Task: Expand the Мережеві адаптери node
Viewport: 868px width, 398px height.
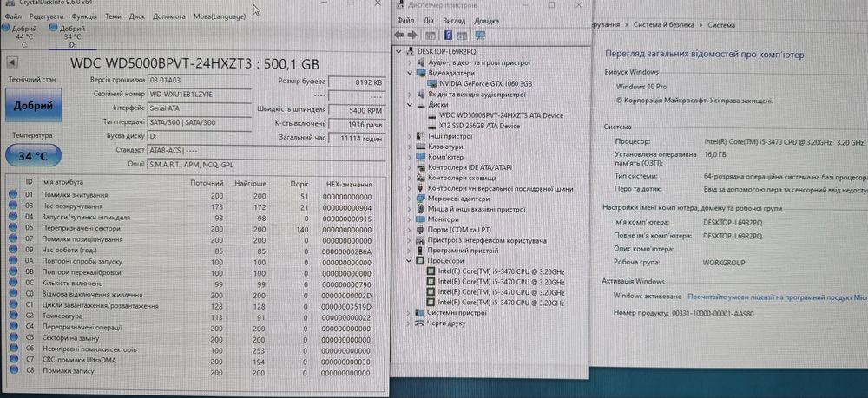Action: coord(410,199)
